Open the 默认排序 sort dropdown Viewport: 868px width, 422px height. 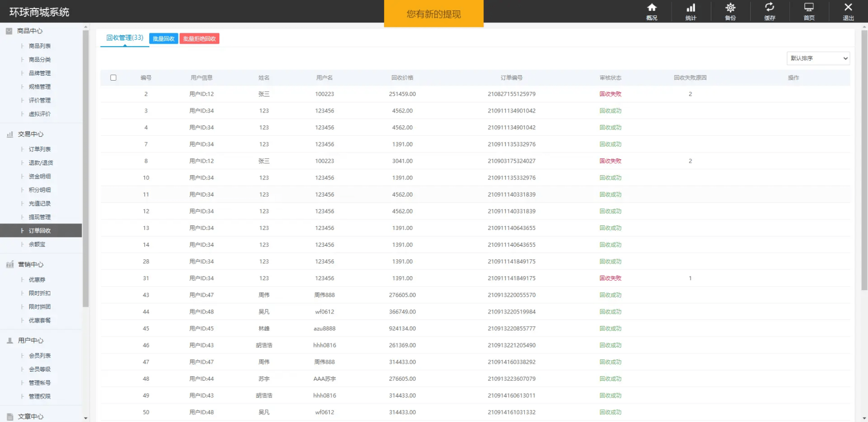click(818, 58)
